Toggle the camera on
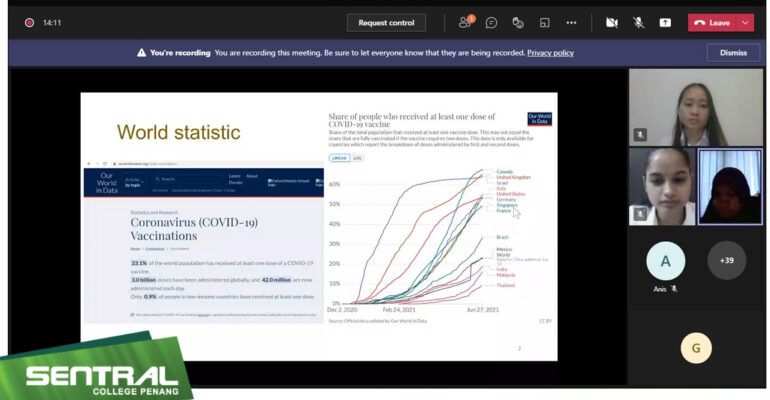 (611, 23)
